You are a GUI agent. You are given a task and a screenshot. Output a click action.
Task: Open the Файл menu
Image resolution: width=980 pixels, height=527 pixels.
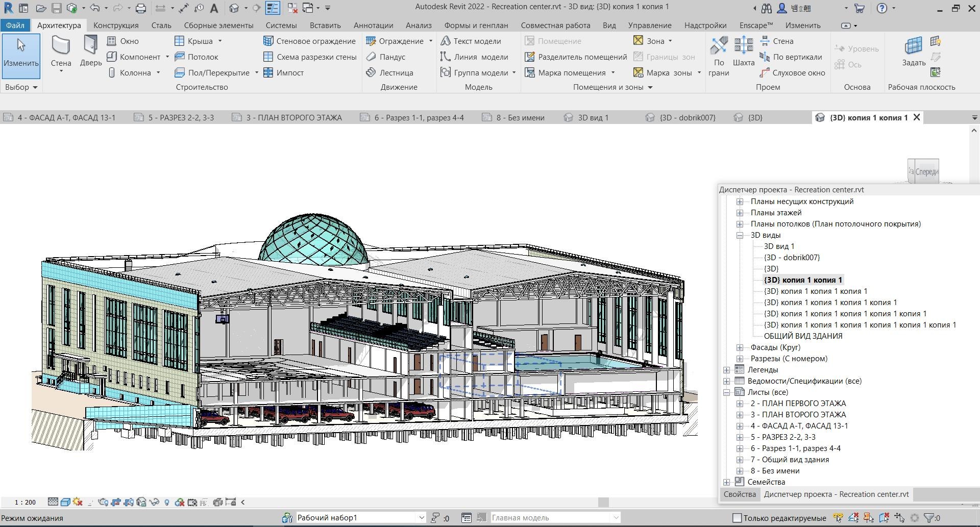pyautogui.click(x=15, y=25)
